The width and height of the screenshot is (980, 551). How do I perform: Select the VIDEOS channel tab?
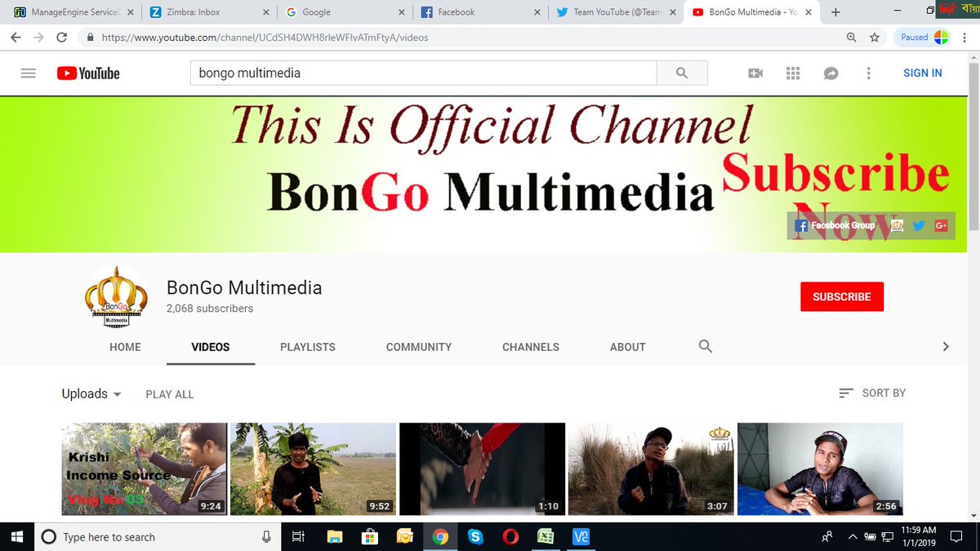tap(211, 347)
